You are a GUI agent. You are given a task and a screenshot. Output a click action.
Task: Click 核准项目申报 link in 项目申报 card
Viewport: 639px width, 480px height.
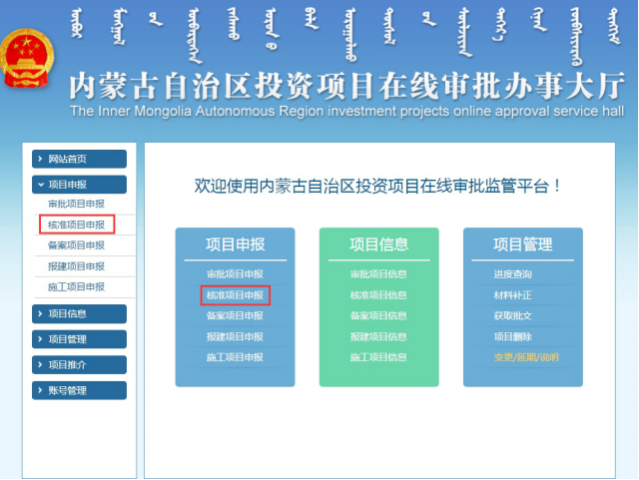pos(235,295)
